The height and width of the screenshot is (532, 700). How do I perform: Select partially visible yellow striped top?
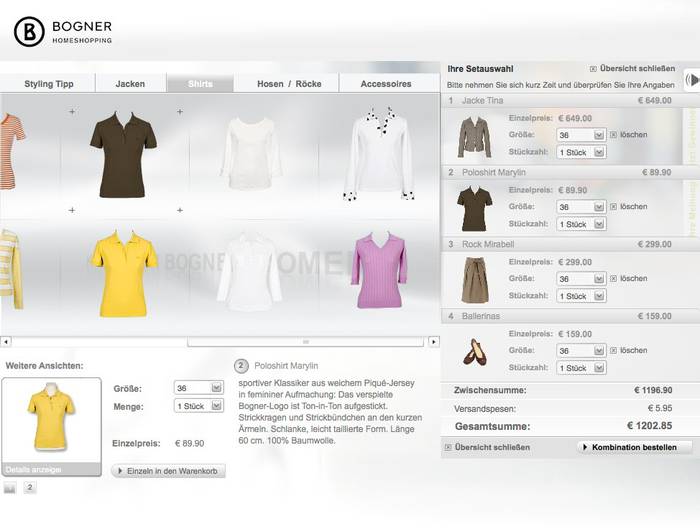click(x=11, y=269)
